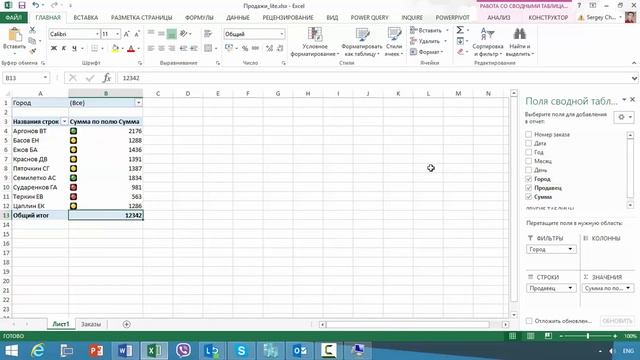
Task: Click the insert function fx icon
Action: coord(107,78)
